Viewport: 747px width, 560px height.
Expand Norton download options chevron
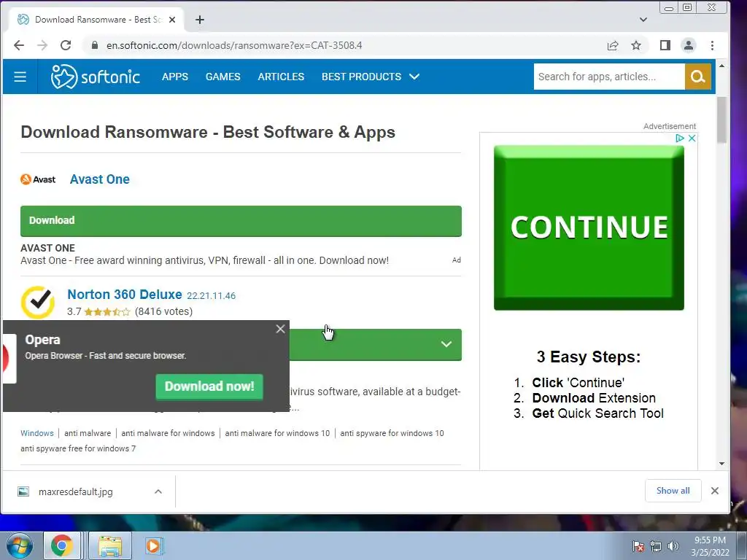tap(446, 344)
